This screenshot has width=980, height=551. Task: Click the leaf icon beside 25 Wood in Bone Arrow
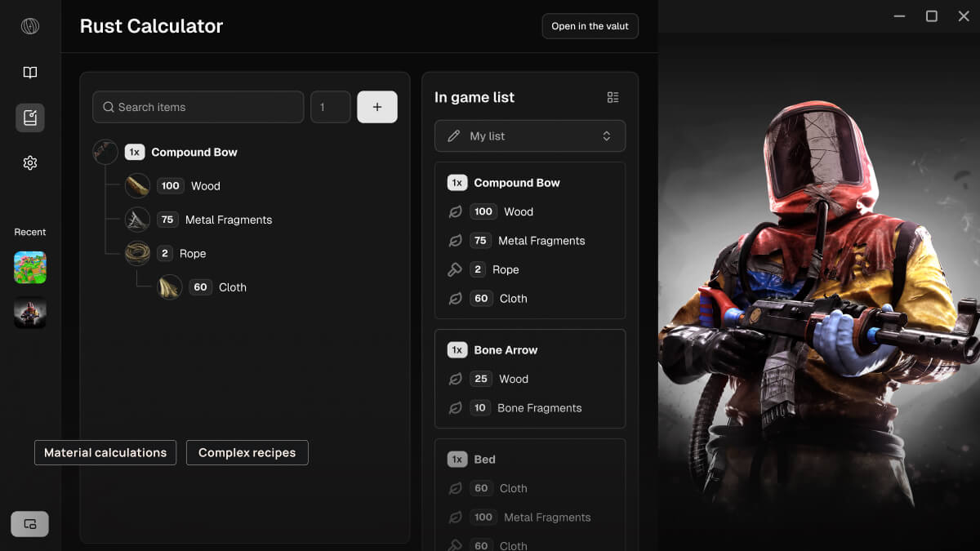(x=456, y=379)
